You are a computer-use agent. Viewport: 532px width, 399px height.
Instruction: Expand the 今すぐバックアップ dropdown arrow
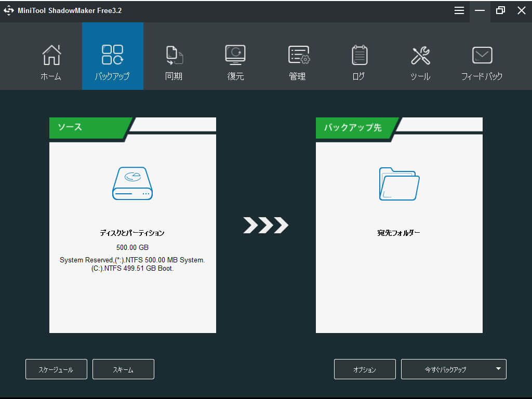pyautogui.click(x=498, y=369)
